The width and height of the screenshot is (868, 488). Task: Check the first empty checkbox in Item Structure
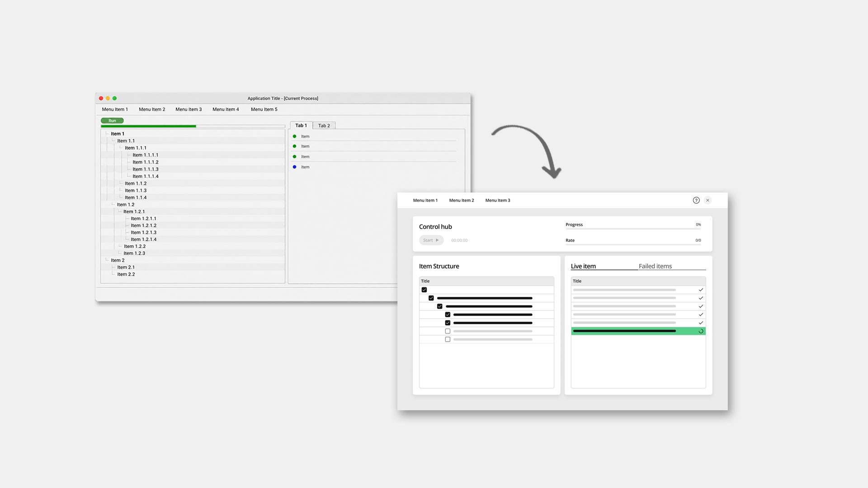coord(448,331)
